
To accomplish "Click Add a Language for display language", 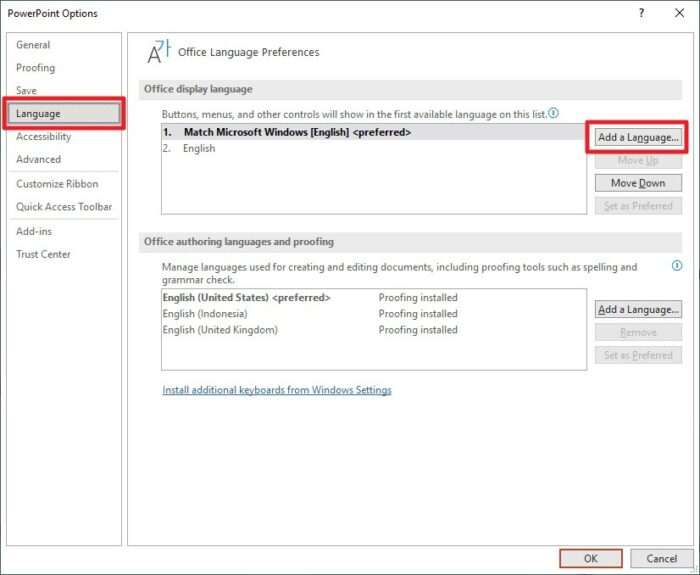I will pyautogui.click(x=638, y=137).
